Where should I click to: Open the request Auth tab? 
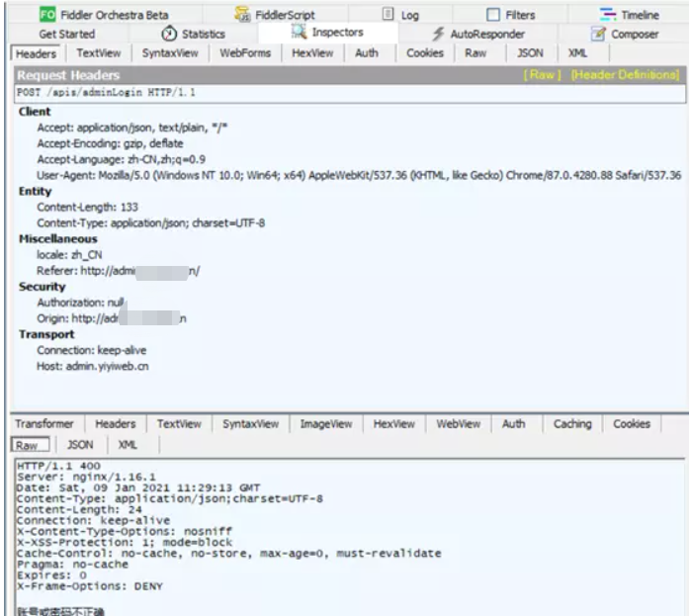click(367, 53)
